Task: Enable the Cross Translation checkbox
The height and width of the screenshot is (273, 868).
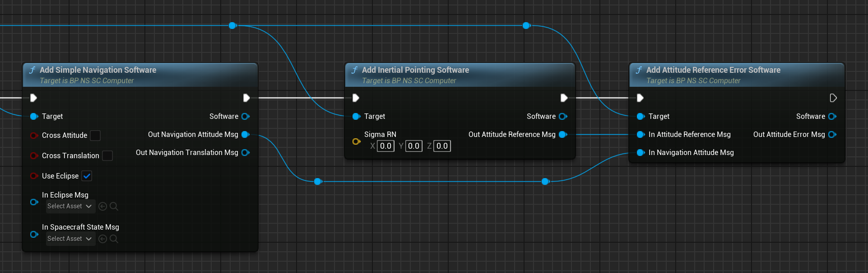Action: [x=107, y=156]
